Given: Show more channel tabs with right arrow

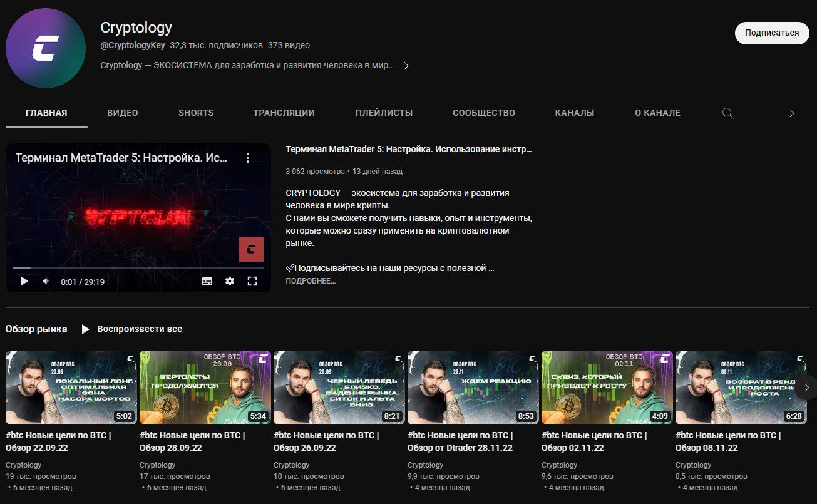Looking at the screenshot, I should (791, 113).
